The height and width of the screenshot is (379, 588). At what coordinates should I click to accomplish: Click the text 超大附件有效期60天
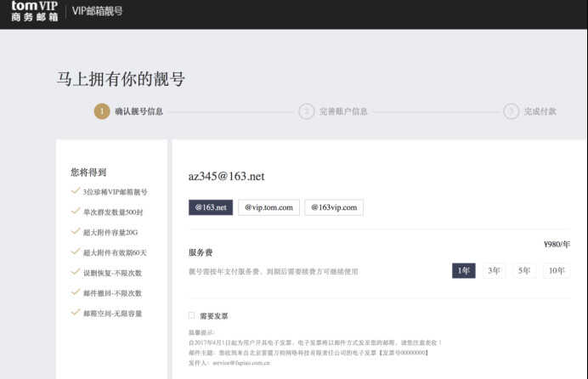[115, 252]
